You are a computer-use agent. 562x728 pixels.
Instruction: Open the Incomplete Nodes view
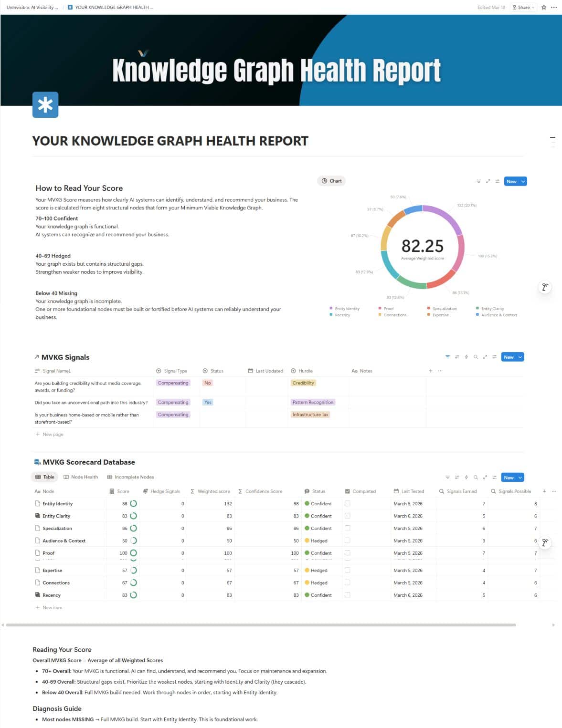[131, 477]
